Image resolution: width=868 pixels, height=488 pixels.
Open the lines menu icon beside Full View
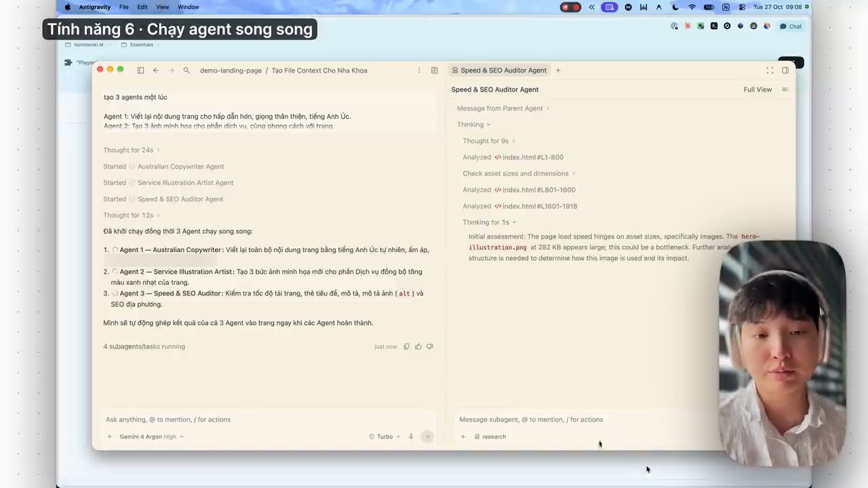[785, 89]
